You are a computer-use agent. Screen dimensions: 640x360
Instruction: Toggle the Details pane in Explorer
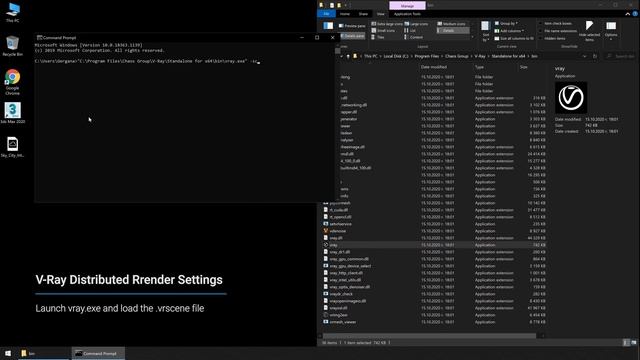point(352,36)
